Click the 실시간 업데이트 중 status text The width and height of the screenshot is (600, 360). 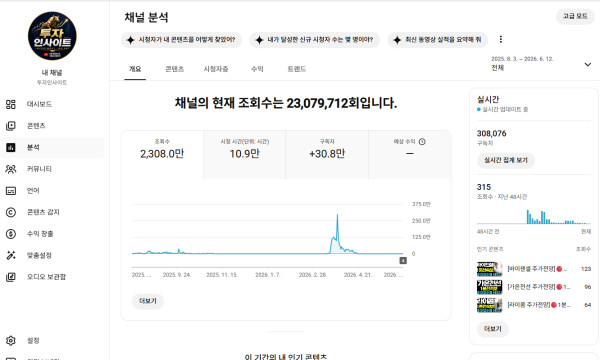pos(505,109)
